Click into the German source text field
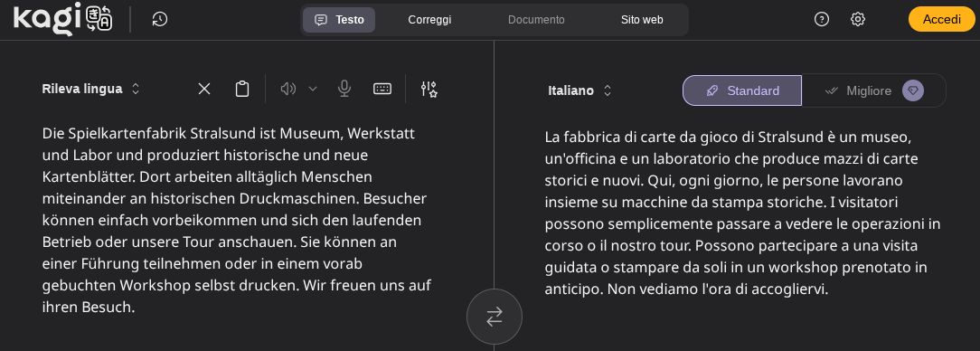980x351 pixels. [237, 220]
